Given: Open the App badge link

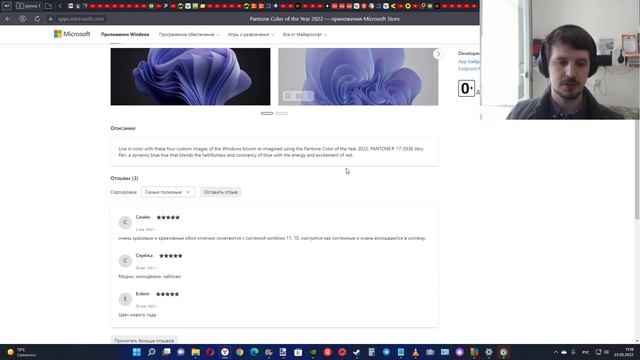Looking at the screenshot, I should click(469, 61).
